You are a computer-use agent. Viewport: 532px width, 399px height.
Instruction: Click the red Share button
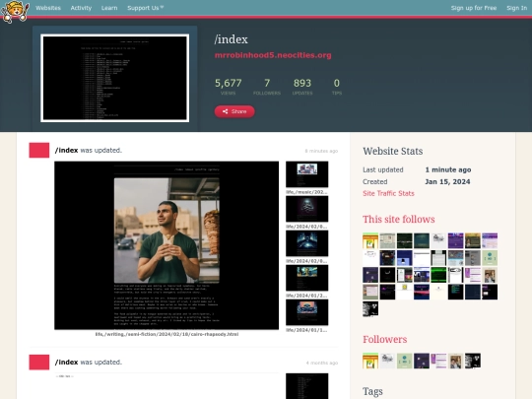coord(234,111)
